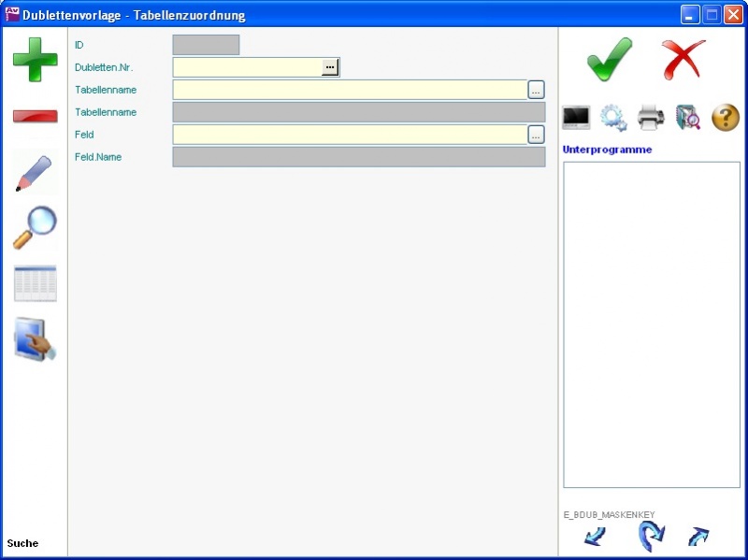
Task: Open the Dubletten.Nr. lookup ellipsis button
Action: click(330, 67)
